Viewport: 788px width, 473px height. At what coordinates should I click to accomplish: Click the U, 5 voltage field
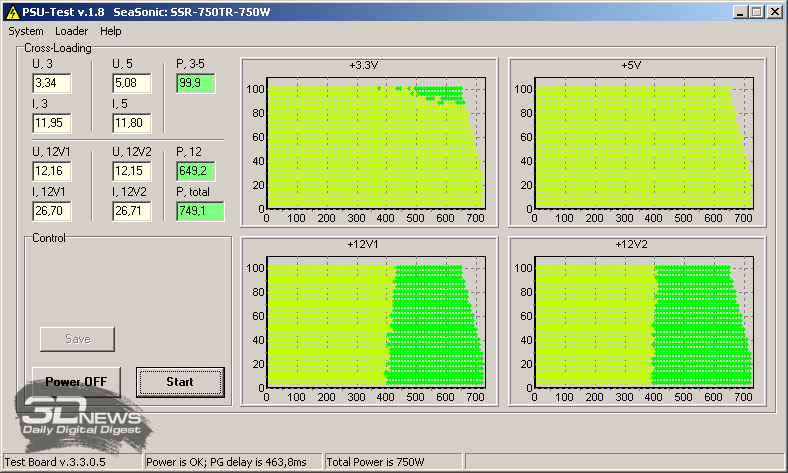tap(132, 83)
